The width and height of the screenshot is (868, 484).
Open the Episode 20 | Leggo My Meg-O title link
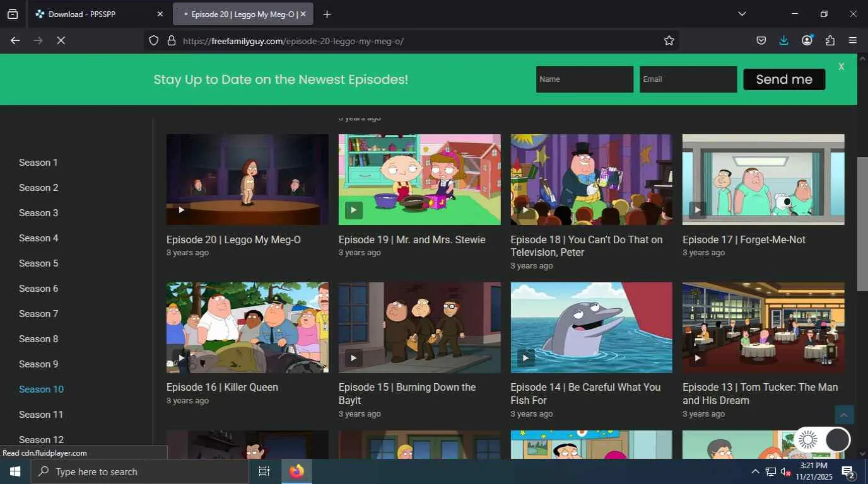point(233,239)
